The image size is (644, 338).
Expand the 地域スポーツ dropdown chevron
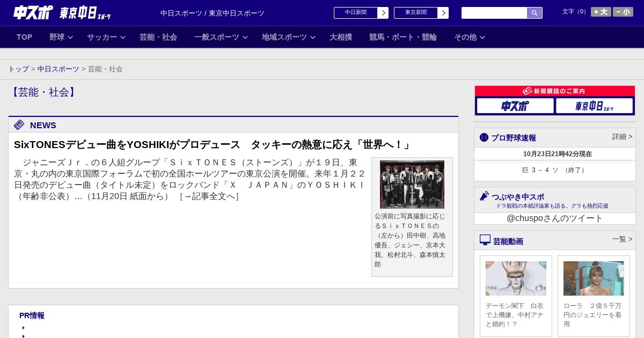pos(313,37)
